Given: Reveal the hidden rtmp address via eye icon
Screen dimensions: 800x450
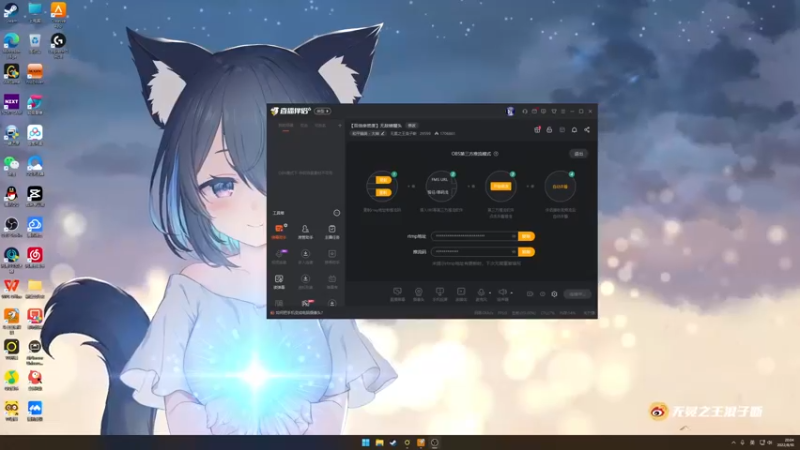Looking at the screenshot, I should pyautogui.click(x=513, y=236).
